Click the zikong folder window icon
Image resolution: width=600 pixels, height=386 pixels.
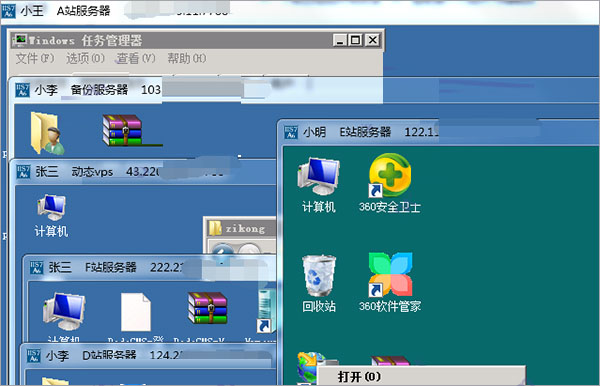tap(215, 228)
